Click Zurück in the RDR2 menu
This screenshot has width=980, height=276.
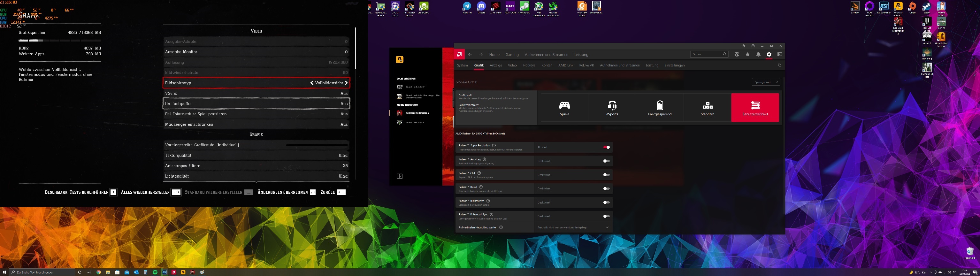coord(333,192)
